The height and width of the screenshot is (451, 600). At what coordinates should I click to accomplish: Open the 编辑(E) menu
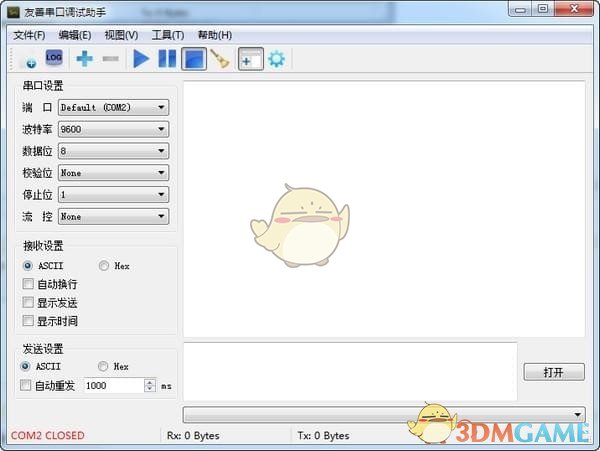[x=75, y=35]
